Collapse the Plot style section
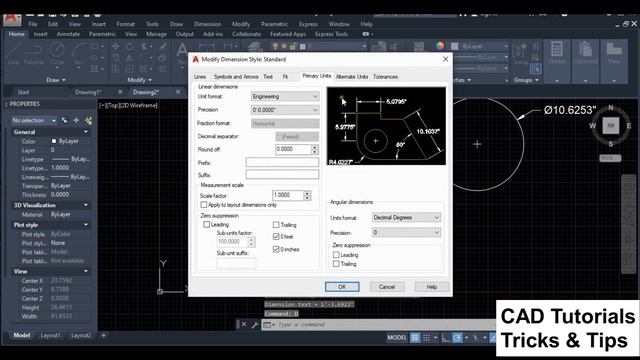This screenshot has height=360, width=640. tap(86, 225)
